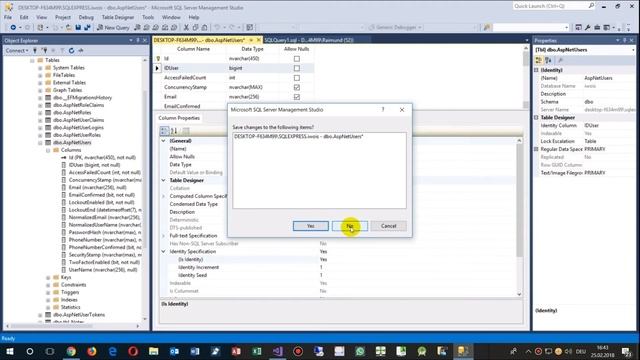Toggle Allow Nulls for the IDUser column

297,68
